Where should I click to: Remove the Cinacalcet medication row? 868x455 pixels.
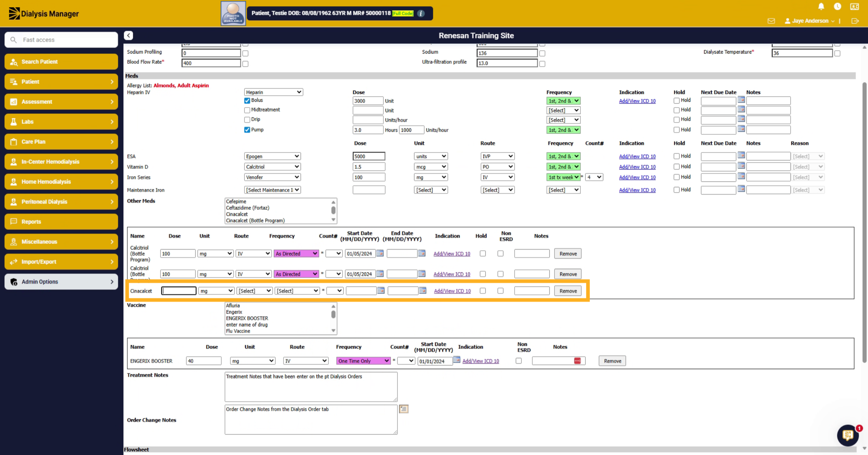coord(568,291)
